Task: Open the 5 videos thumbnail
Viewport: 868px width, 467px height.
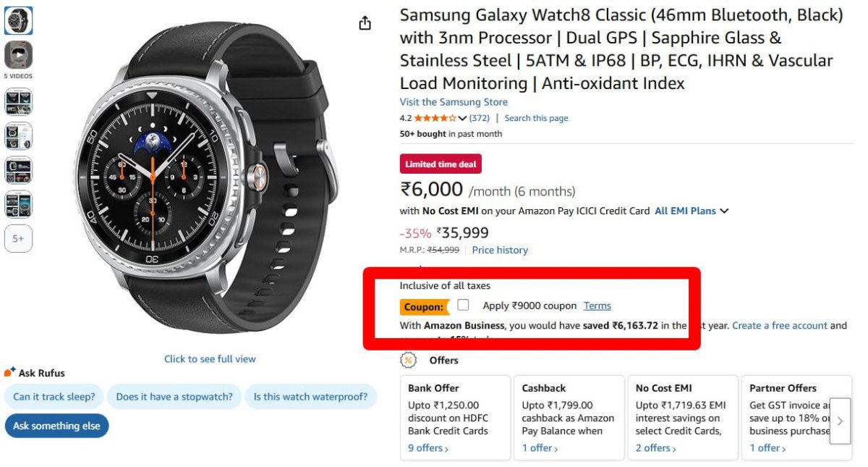Action: [18, 55]
